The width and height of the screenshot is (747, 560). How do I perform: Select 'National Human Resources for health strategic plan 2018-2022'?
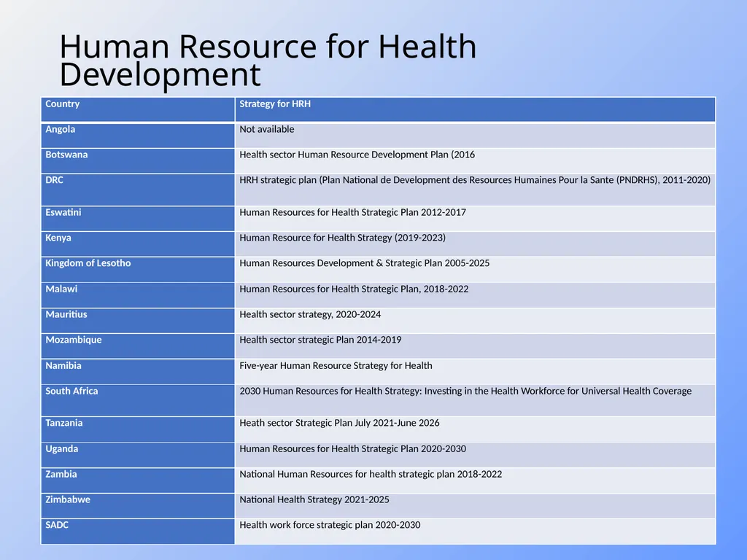coord(475,480)
